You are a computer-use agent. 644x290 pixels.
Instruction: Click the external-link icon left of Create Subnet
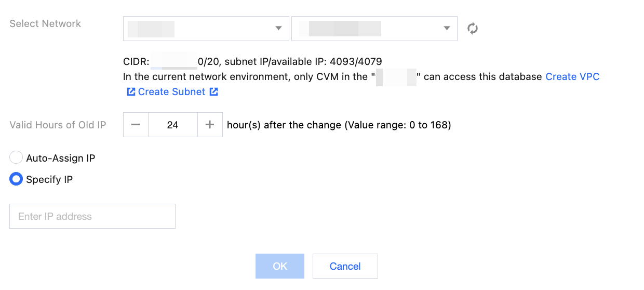point(131,92)
